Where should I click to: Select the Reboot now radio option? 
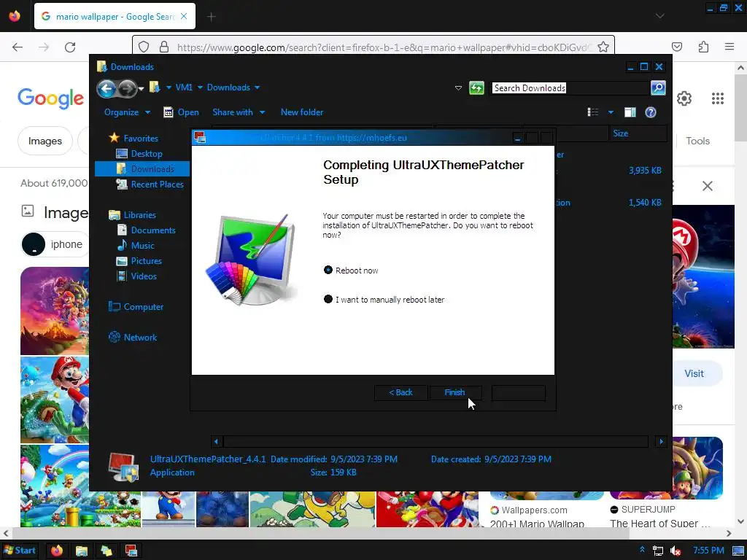click(351, 271)
